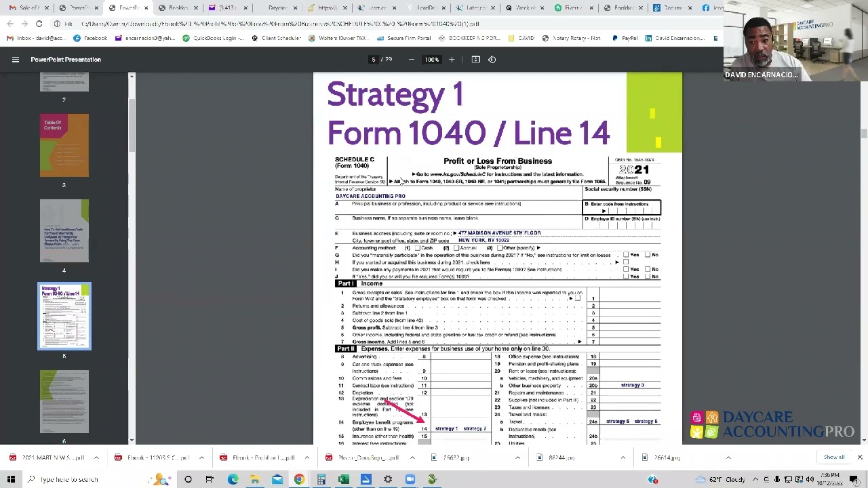This screenshot has height=488, width=868.
Task: Open the page 4 thumbnail
Action: (64, 230)
